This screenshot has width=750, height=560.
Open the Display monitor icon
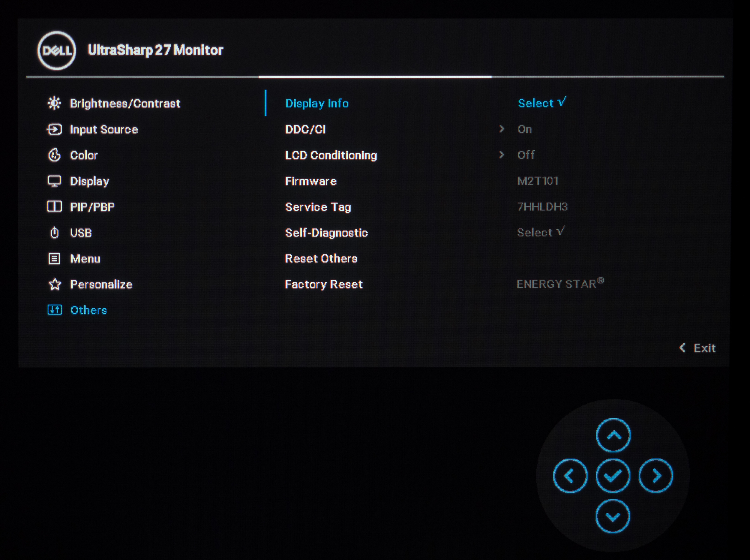pos(54,181)
